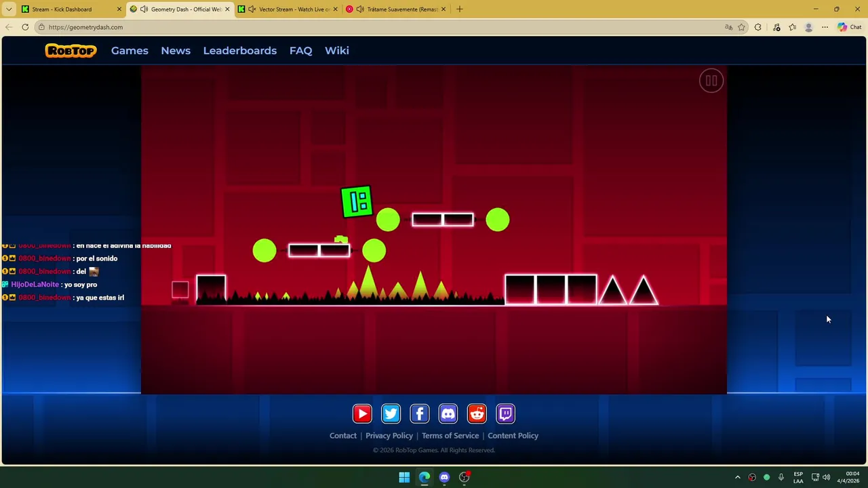Close the Geometry Dash tab
Viewport: 868px width, 488px height.
pos(227,9)
